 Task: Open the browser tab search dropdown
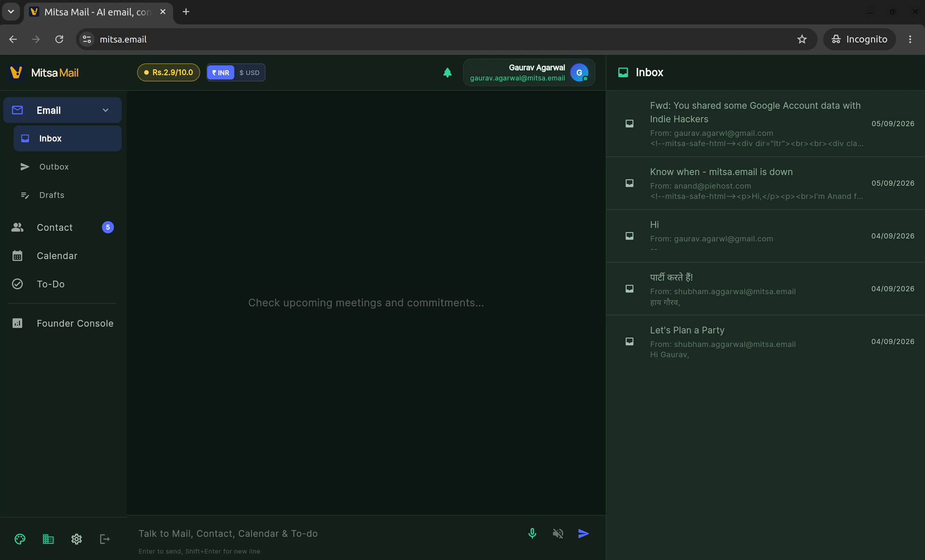(x=11, y=12)
